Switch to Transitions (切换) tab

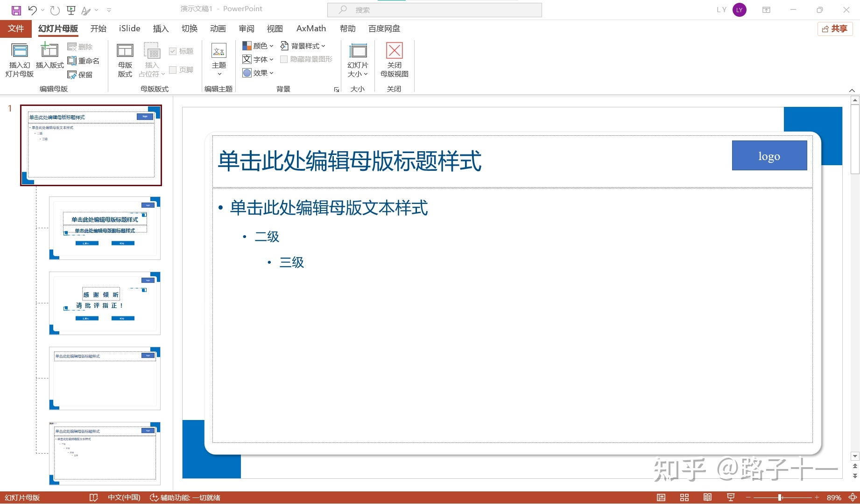coord(190,28)
